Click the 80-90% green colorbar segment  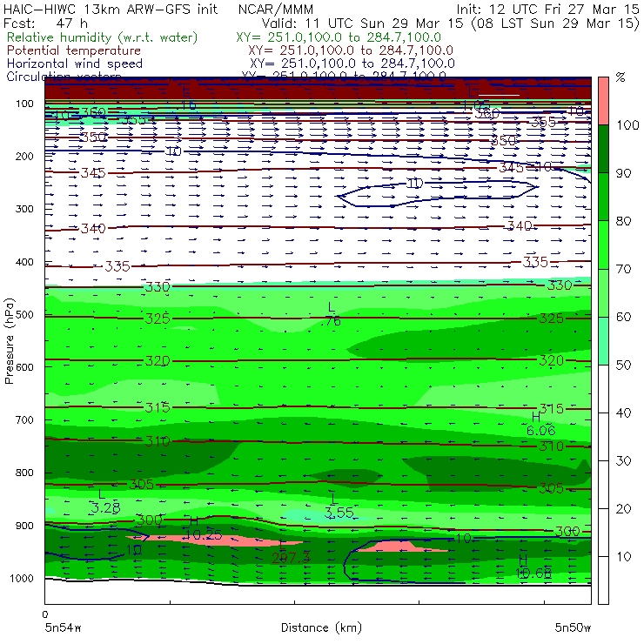603,197
